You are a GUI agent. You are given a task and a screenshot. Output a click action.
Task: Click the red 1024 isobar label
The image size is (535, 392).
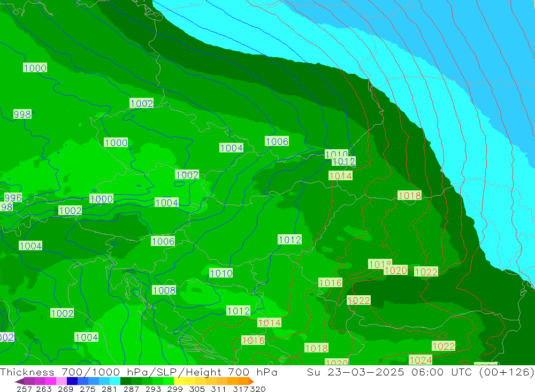(421, 360)
